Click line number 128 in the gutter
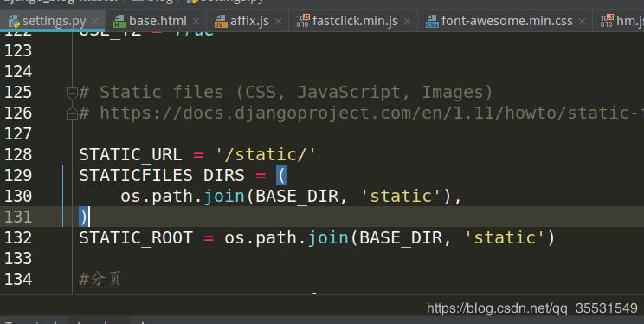 click(18, 154)
